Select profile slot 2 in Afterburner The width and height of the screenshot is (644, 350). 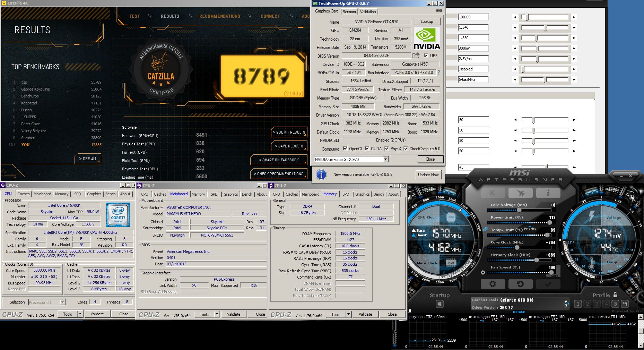(x=587, y=304)
